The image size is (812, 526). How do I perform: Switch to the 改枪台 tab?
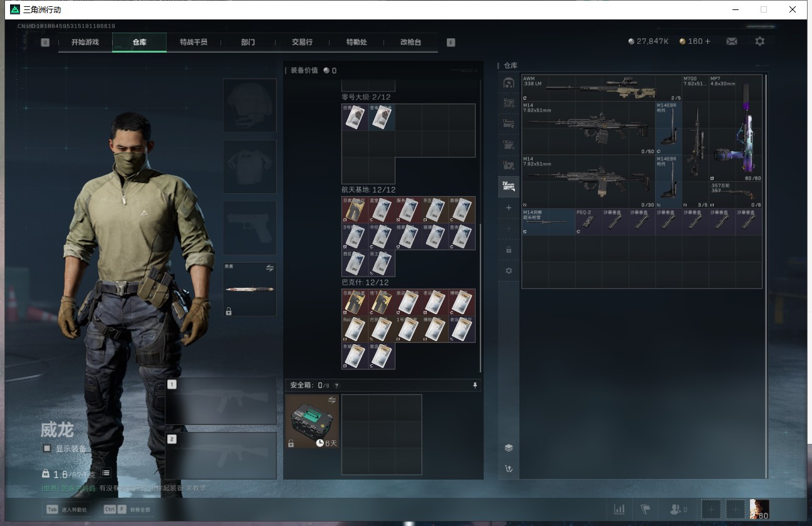pyautogui.click(x=411, y=42)
